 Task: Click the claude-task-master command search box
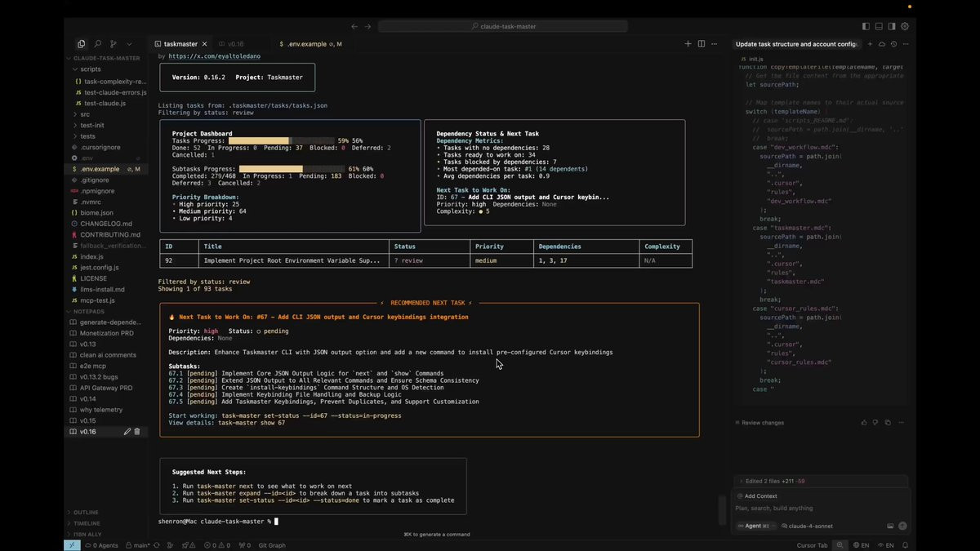tap(505, 26)
